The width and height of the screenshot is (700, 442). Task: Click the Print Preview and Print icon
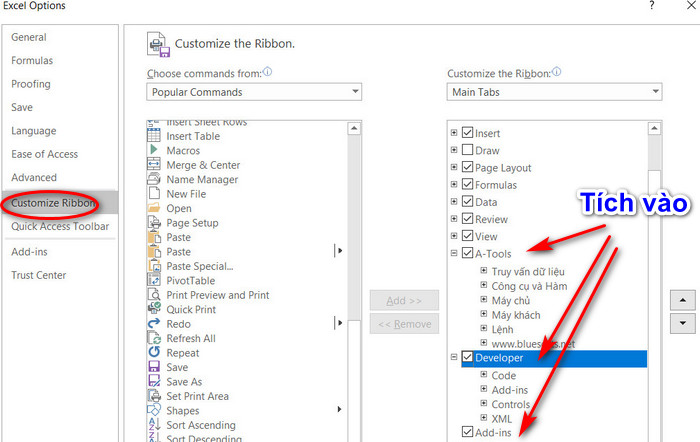coord(154,294)
